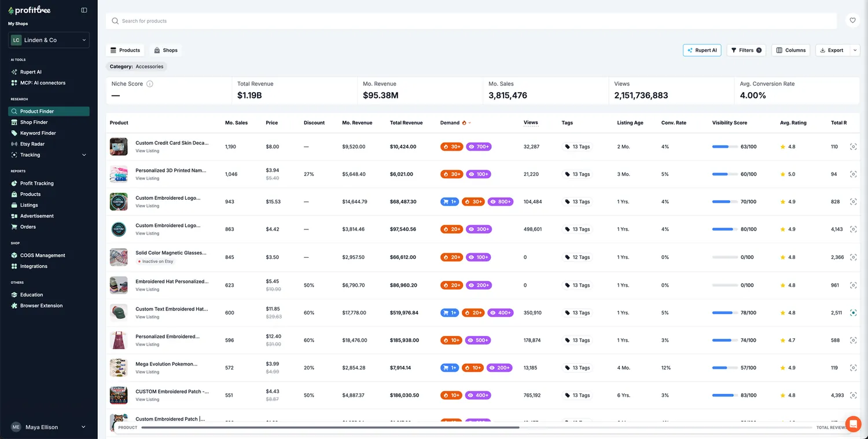This screenshot has height=439, width=868.
Task: Click the Export button
Action: click(833, 50)
